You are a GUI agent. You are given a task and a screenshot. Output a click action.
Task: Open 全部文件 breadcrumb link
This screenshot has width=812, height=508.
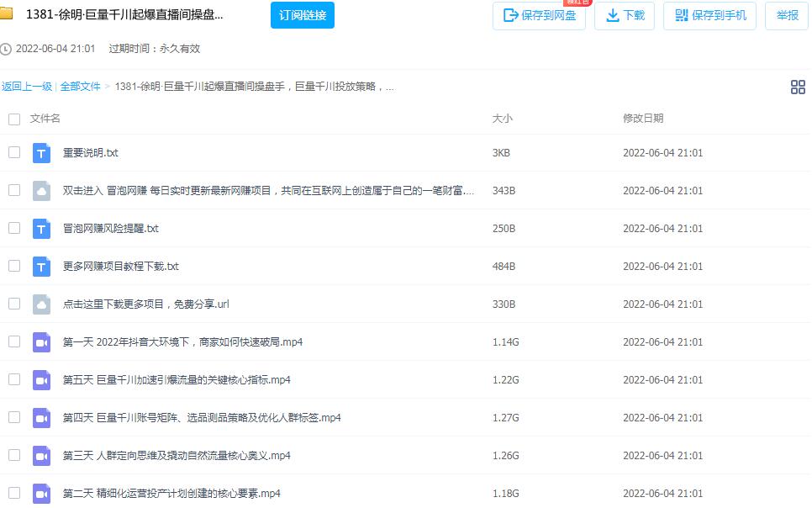[80, 87]
